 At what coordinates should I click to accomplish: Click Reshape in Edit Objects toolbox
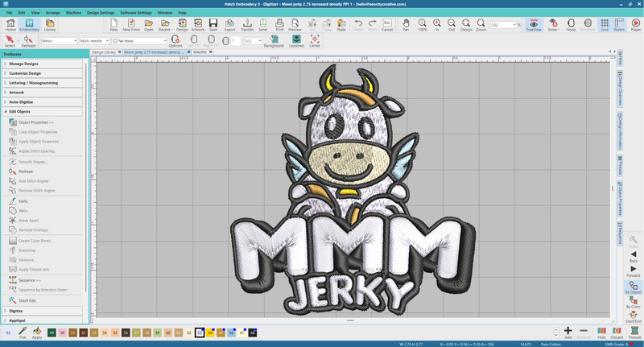tap(26, 171)
